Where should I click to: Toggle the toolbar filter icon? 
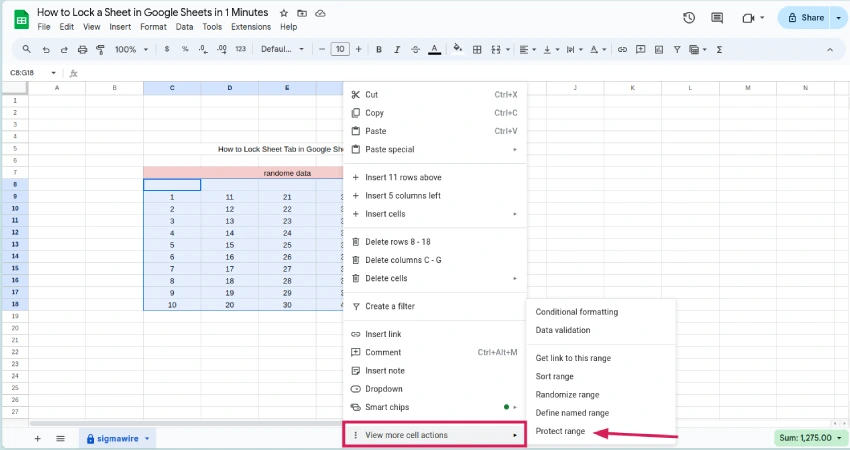(677, 49)
